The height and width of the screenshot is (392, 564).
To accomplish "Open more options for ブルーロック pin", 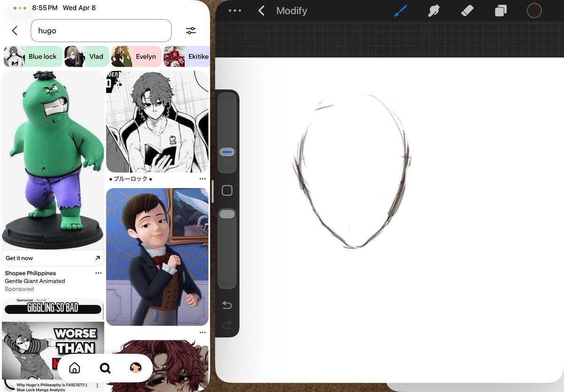I will (203, 179).
